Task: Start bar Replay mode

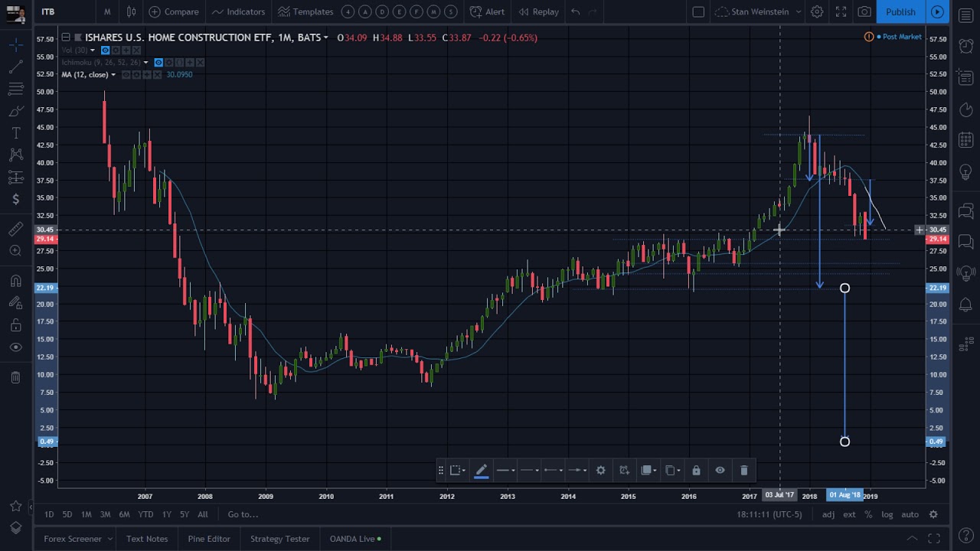Action: 538,11
